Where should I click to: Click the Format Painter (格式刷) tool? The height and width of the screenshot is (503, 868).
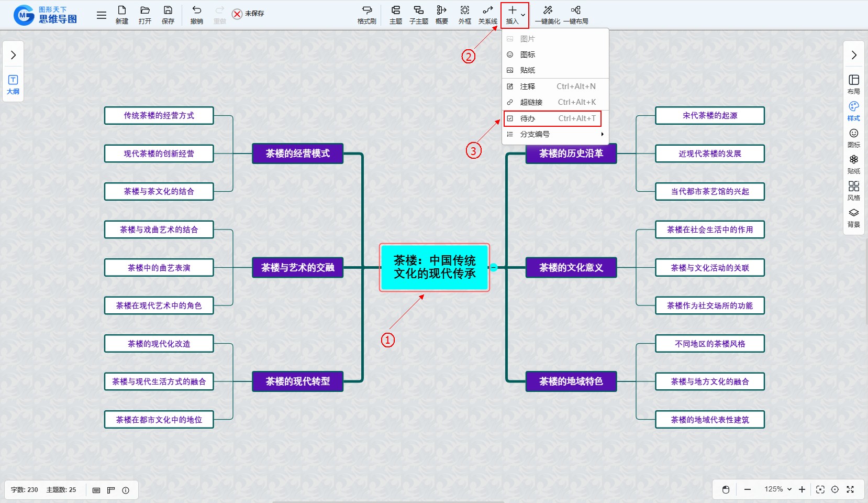click(366, 14)
